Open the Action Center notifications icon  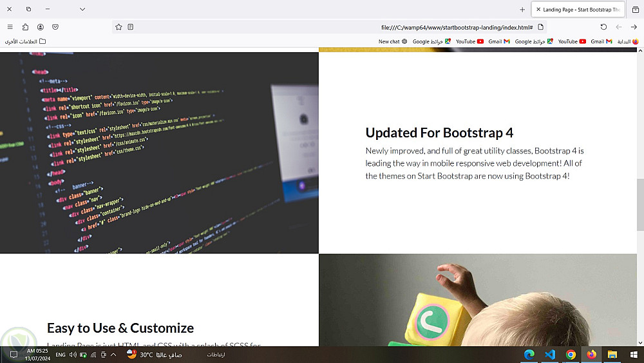14,355
